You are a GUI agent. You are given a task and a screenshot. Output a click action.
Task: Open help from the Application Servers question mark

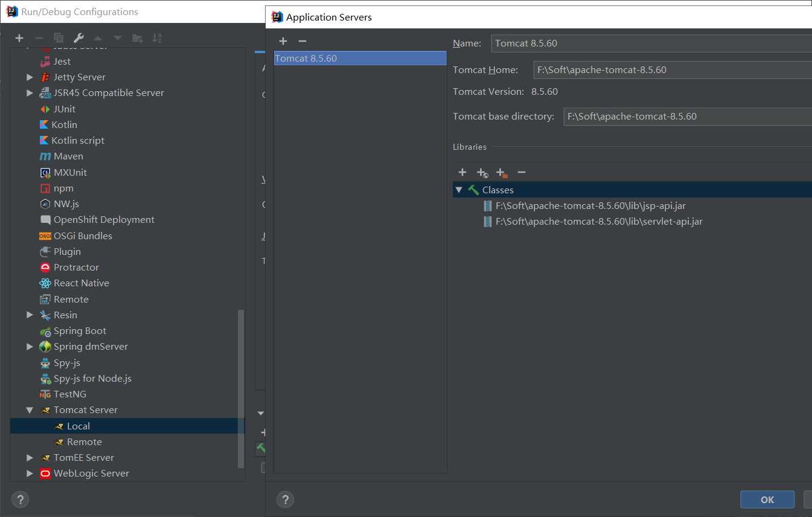pos(285,499)
